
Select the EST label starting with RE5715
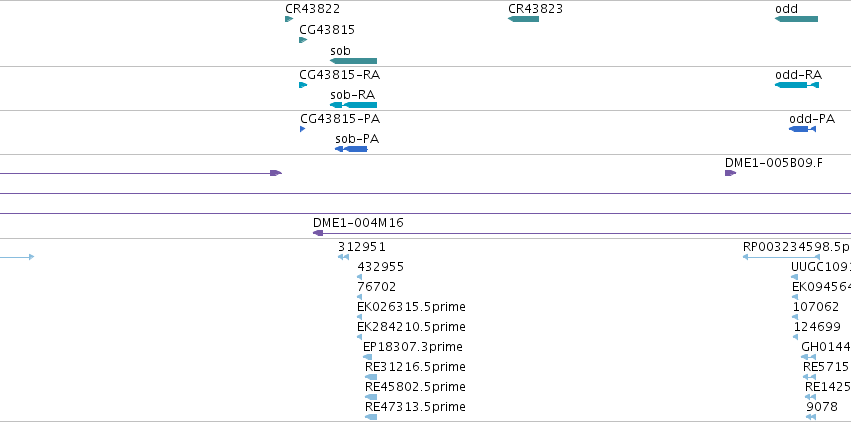[827, 367]
